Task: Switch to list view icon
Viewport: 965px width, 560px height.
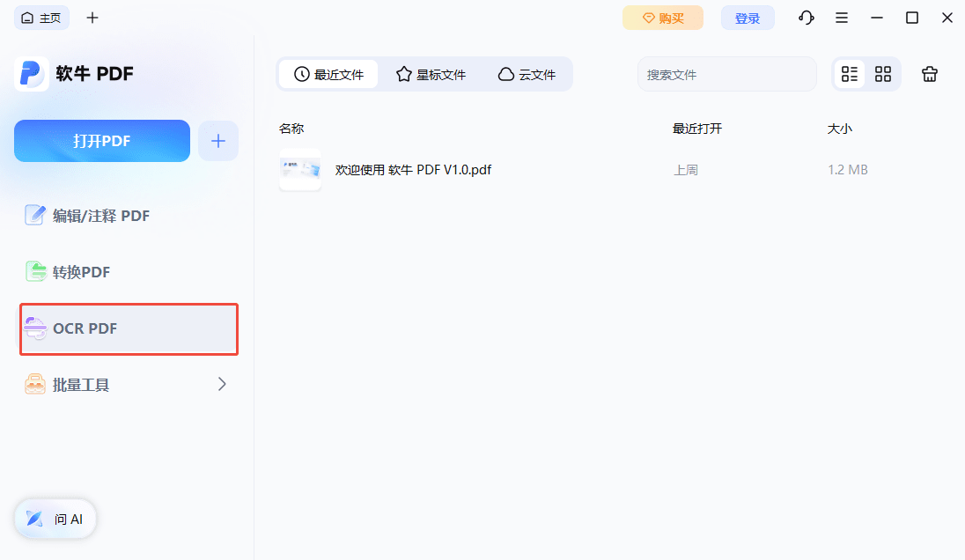Action: [850, 75]
